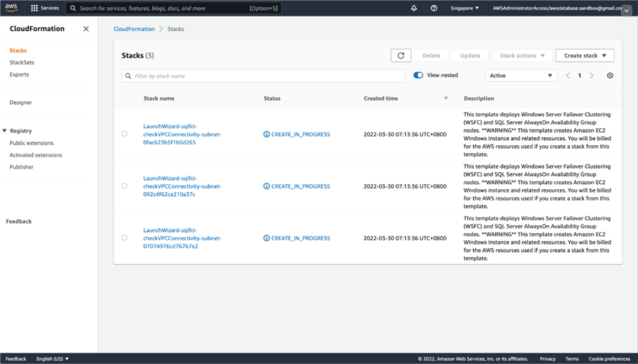Focus the AWS top search bar
638x364 pixels.
pos(174,8)
